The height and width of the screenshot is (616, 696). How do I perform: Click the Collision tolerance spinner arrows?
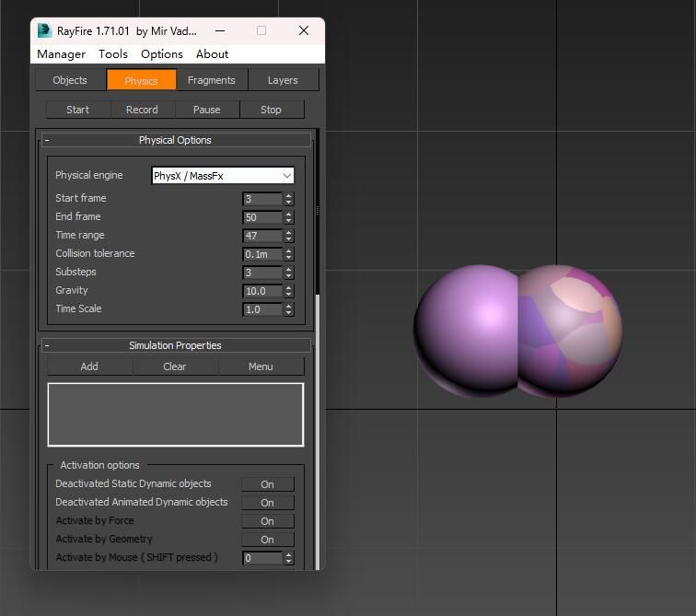tap(289, 254)
